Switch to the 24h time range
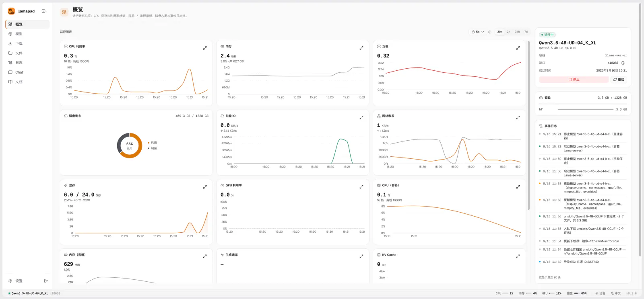The height and width of the screenshot is (299, 644). [517, 32]
